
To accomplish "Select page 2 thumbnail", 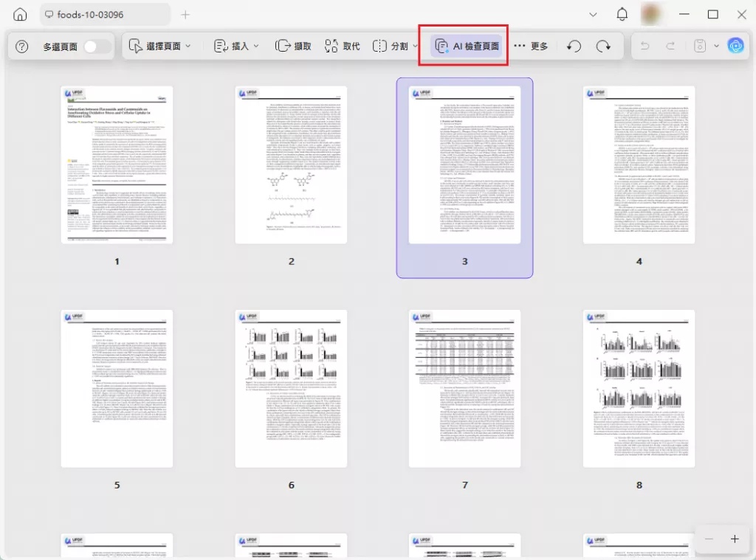I will (x=291, y=165).
